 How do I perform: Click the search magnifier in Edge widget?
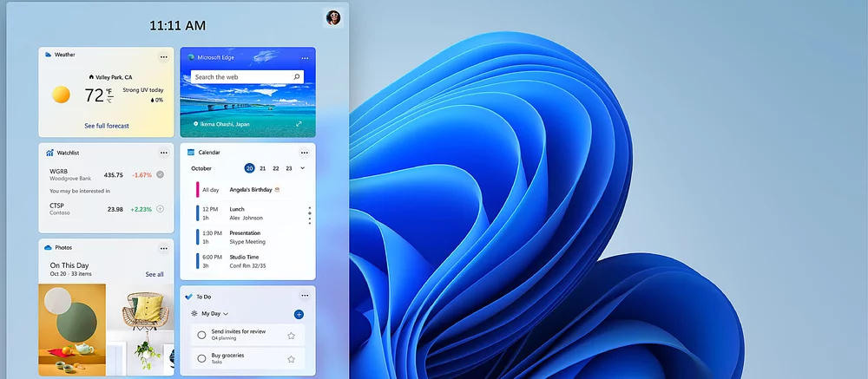coord(296,77)
